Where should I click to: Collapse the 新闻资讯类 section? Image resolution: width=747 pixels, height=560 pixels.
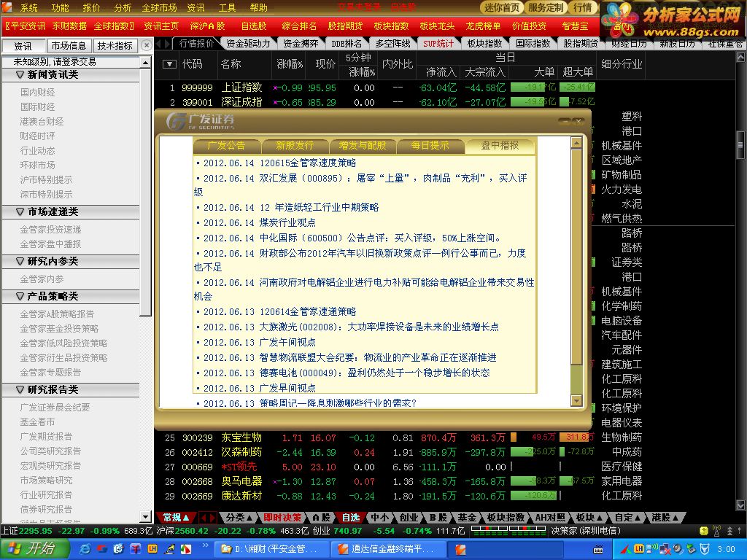20,75
